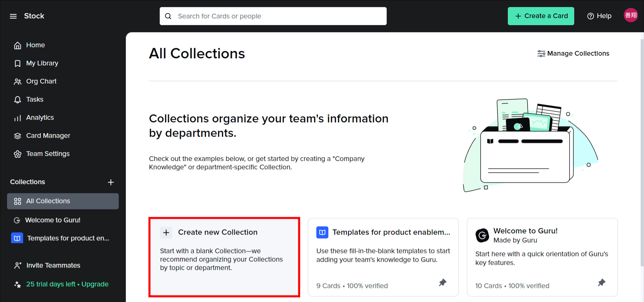Click the search magnifier icon
644x302 pixels.
[168, 16]
